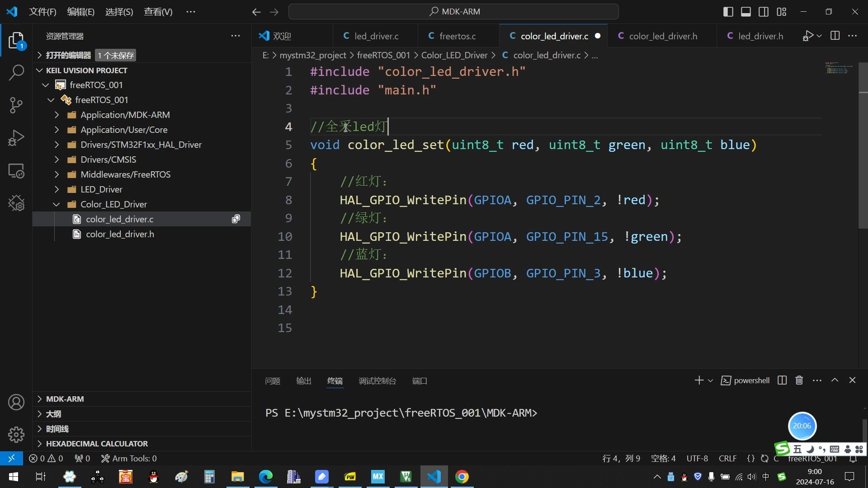Click the MDK-ARM section expander

click(x=39, y=399)
